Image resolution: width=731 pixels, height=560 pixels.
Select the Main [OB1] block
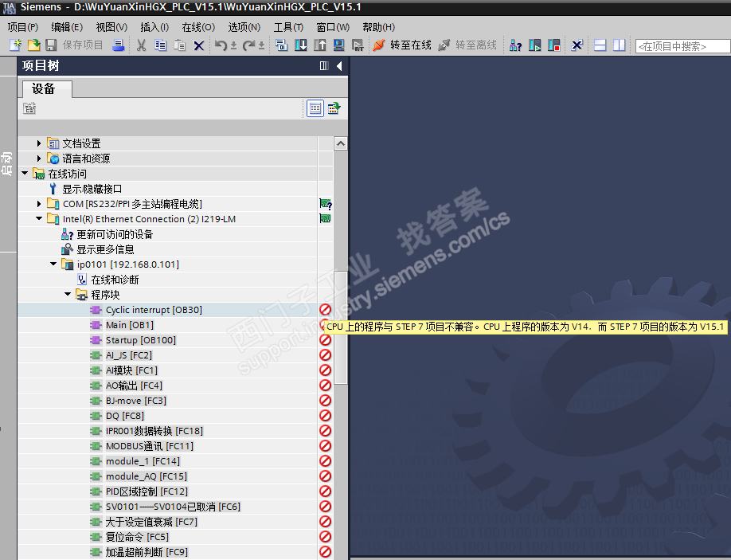point(130,325)
